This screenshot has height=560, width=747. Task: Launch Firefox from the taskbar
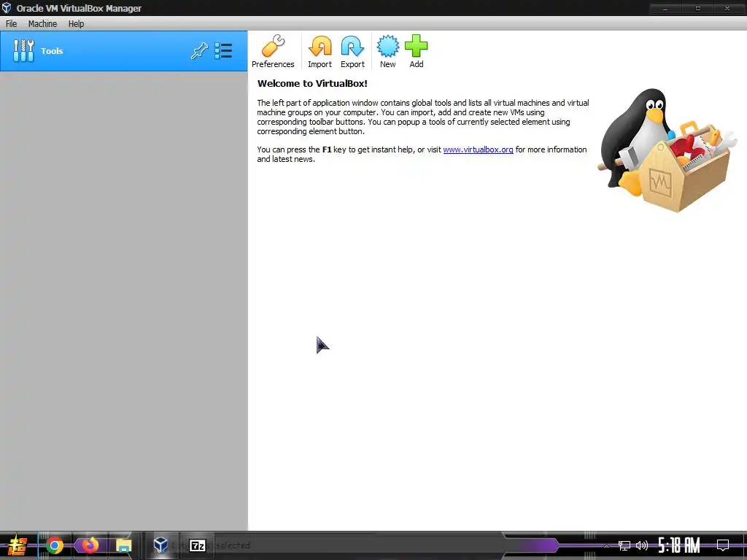(90, 545)
